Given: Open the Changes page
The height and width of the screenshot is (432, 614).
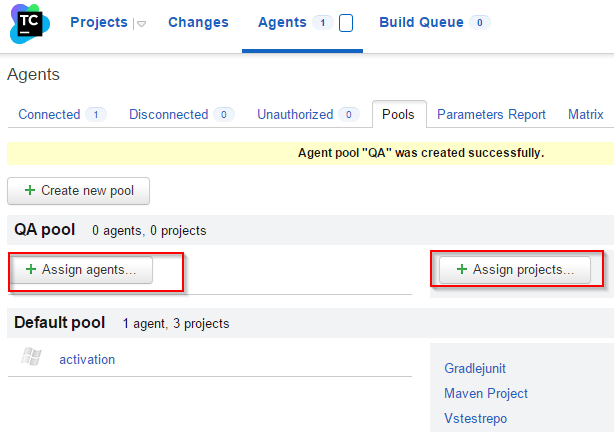Looking at the screenshot, I should [198, 22].
